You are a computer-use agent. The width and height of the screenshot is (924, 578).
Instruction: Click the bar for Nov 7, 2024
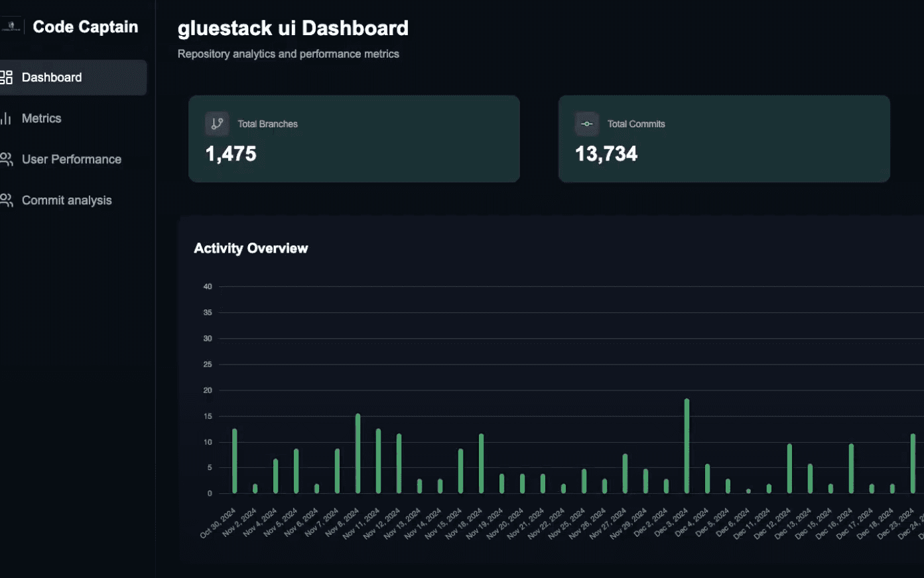click(x=338, y=471)
